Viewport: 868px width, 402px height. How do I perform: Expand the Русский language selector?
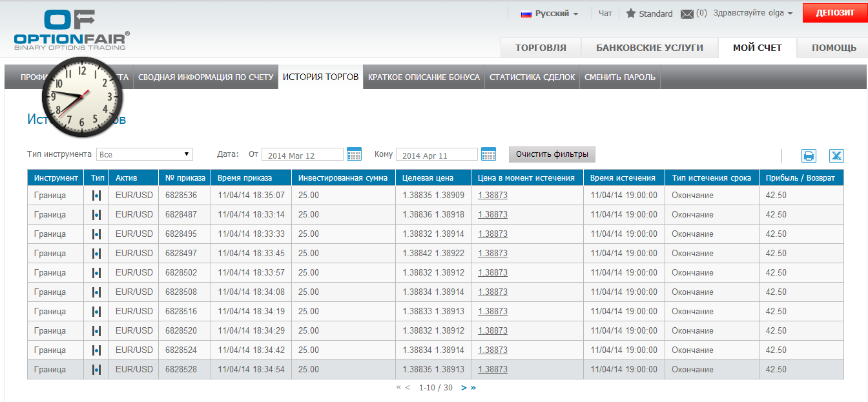pyautogui.click(x=550, y=13)
